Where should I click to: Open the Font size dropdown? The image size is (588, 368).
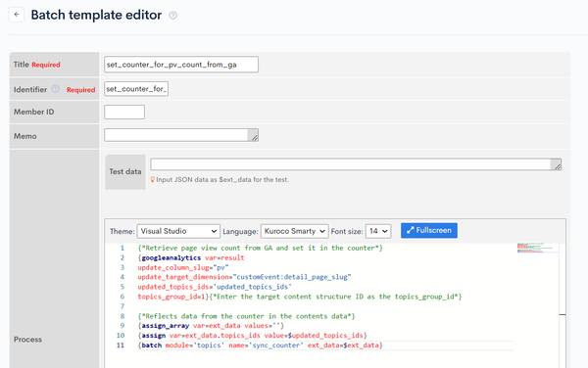pyautogui.click(x=378, y=231)
